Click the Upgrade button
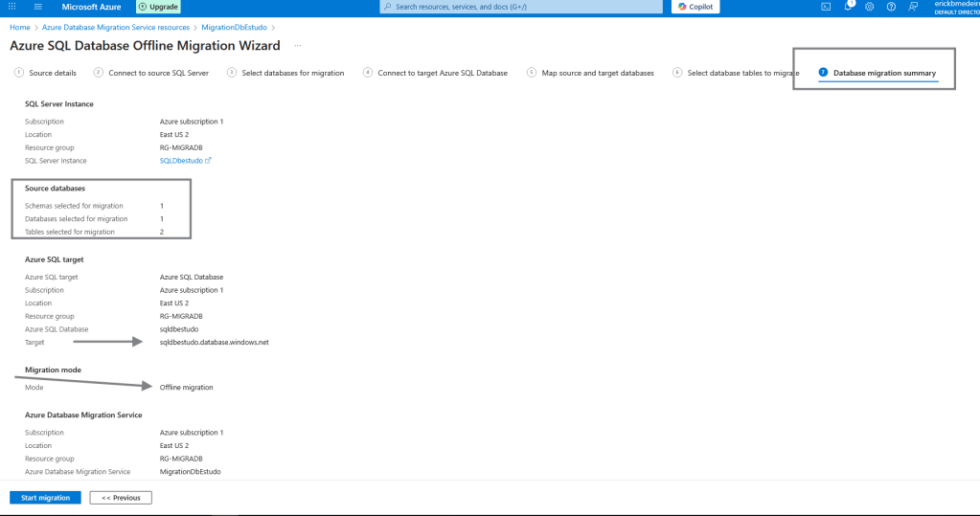 tap(159, 7)
